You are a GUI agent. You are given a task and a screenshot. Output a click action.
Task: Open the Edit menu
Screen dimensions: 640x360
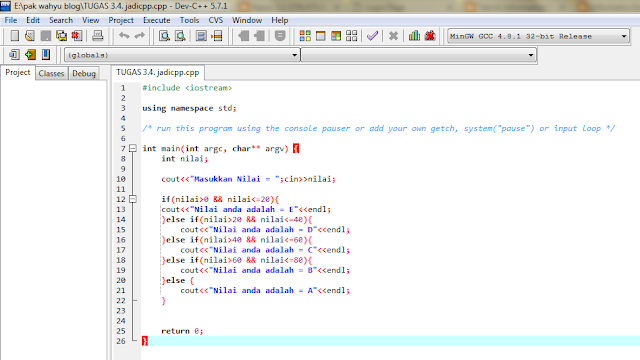pyautogui.click(x=33, y=20)
